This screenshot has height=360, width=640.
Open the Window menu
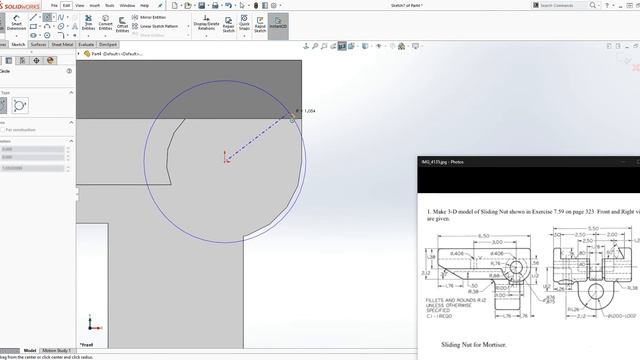click(127, 6)
